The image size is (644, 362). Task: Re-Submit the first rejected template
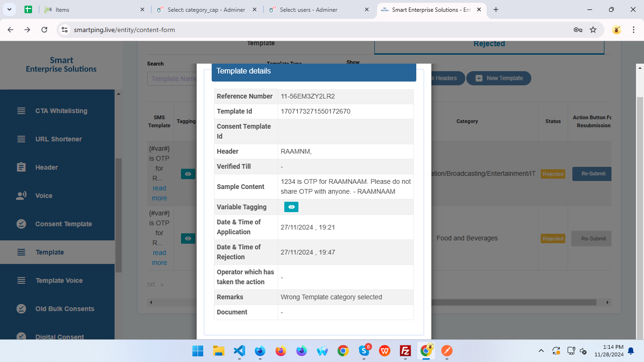[x=593, y=173]
